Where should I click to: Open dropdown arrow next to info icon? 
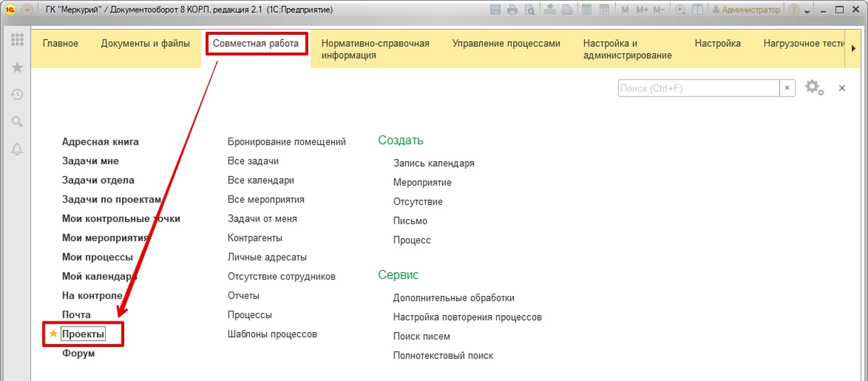[807, 11]
